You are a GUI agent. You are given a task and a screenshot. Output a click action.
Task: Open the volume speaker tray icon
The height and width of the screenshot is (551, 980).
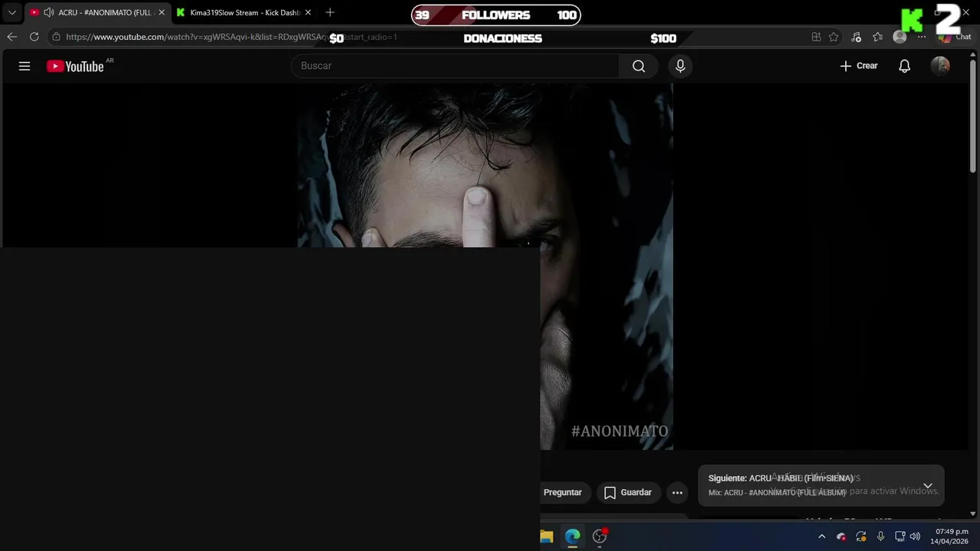(915, 536)
